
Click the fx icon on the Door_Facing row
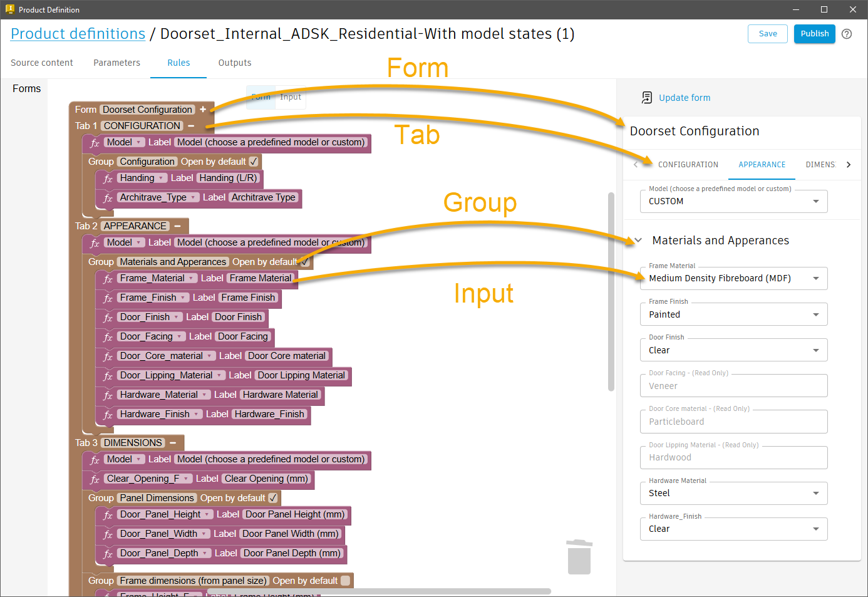point(108,337)
